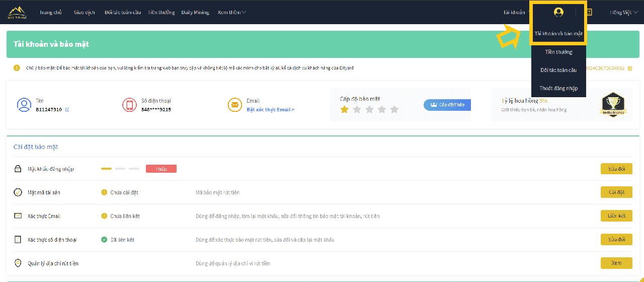Click the copy icon beside the ID number
644x282 pixels.
629,68
